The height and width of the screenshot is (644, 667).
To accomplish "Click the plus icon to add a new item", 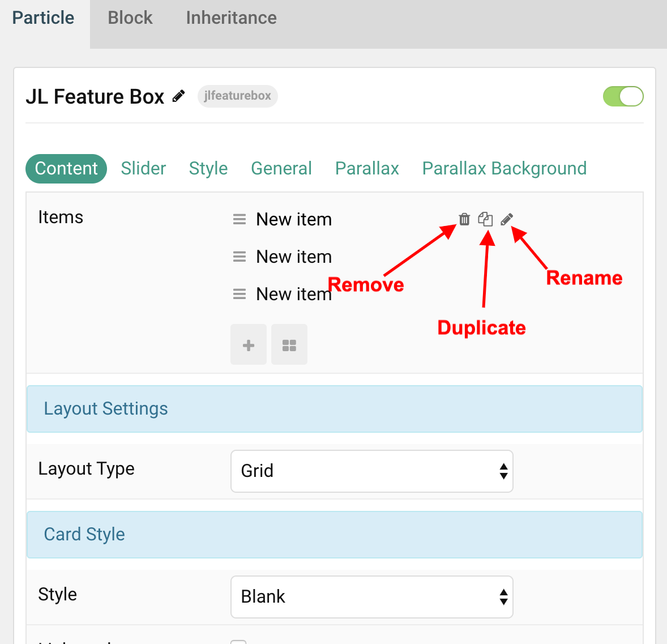I will click(x=248, y=344).
